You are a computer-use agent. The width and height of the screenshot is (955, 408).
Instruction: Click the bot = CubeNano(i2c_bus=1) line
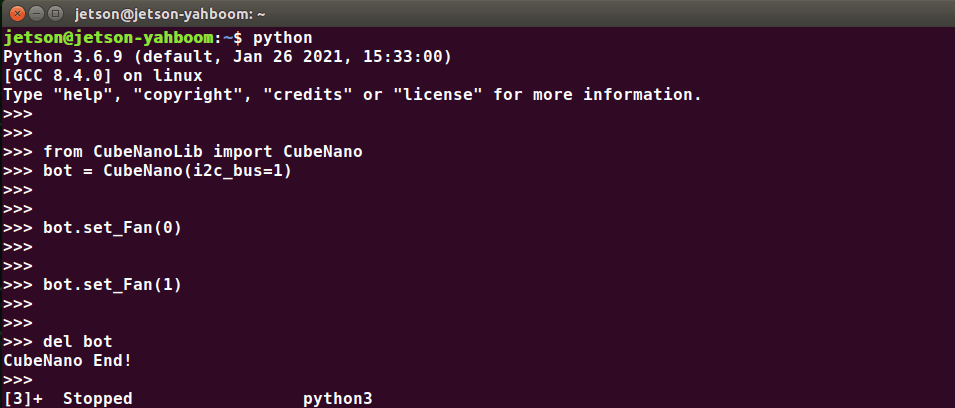pyautogui.click(x=167, y=171)
